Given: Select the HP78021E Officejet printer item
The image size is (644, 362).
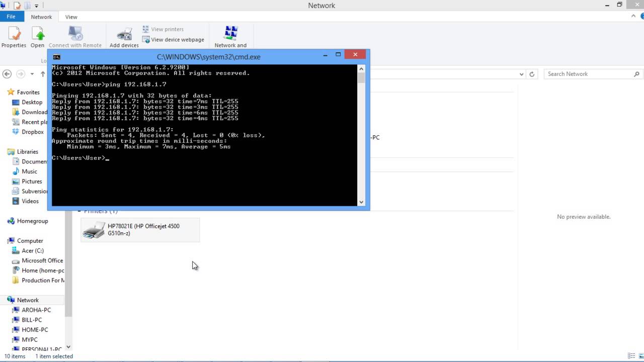Looking at the screenshot, I should 140,230.
